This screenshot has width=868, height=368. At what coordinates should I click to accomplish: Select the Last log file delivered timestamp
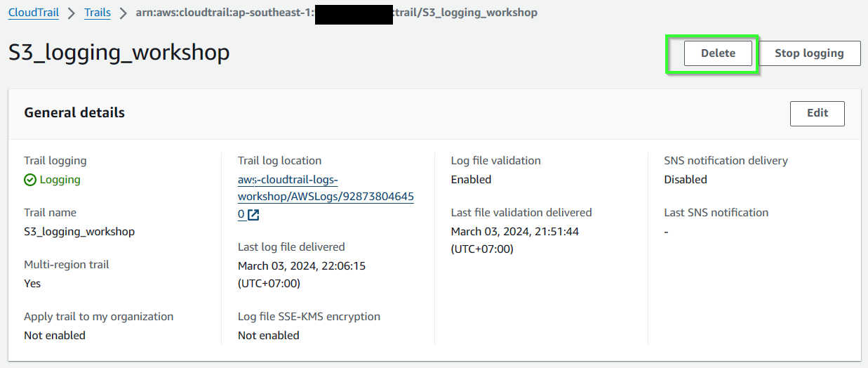pos(302,275)
